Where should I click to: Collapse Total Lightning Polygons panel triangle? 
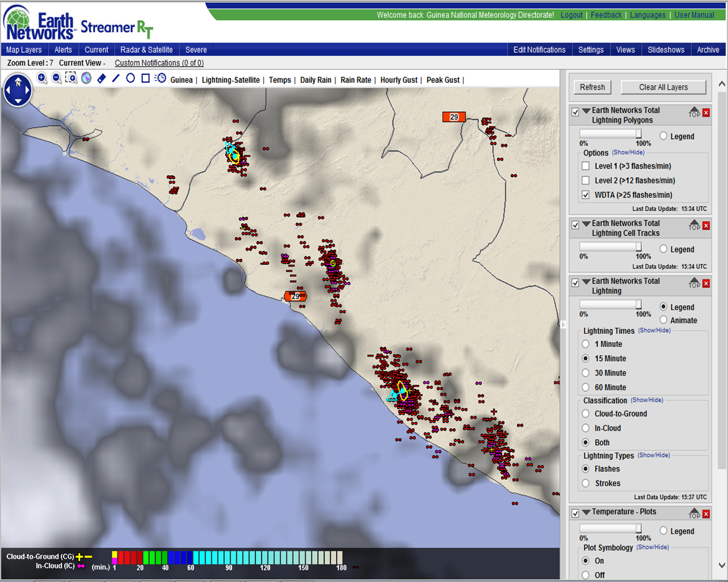click(586, 111)
